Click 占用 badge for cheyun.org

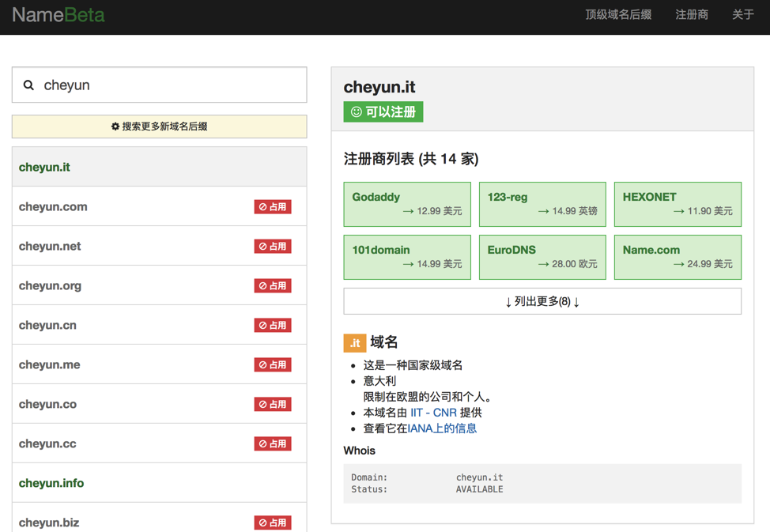pyautogui.click(x=273, y=286)
